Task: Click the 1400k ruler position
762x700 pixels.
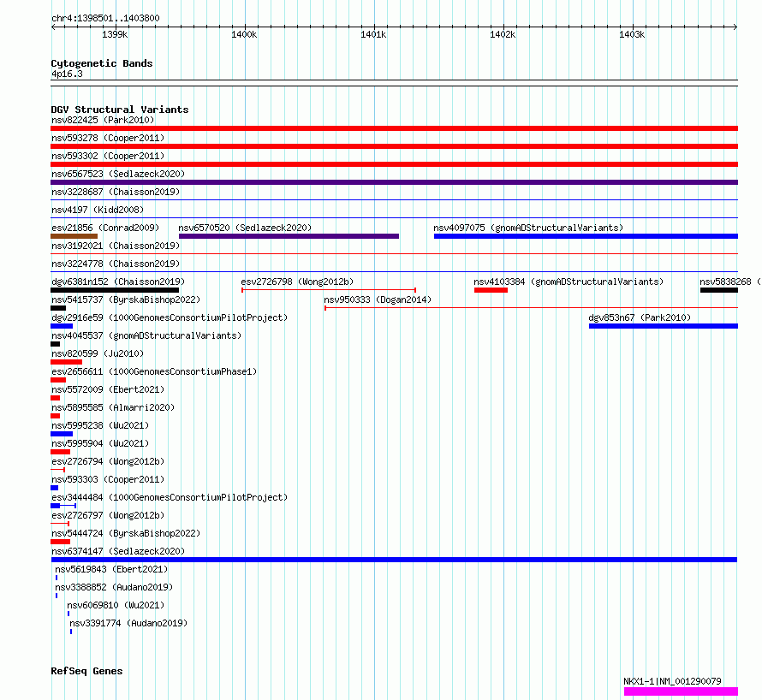Action: 245,34
